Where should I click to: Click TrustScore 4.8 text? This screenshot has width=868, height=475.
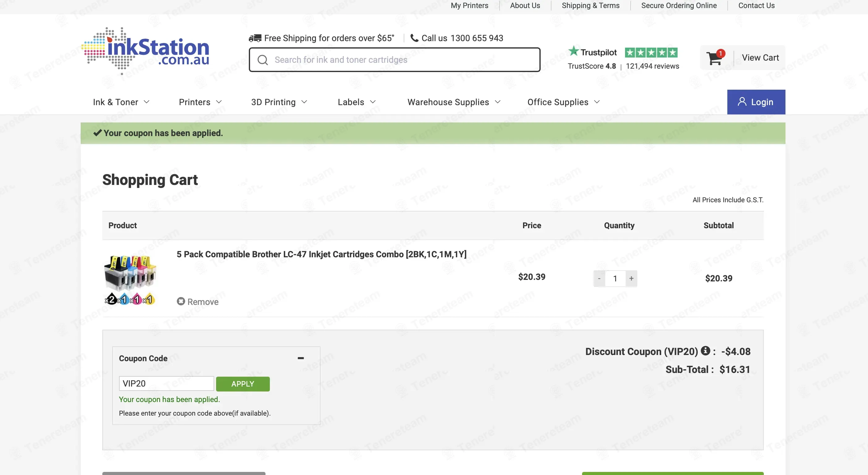[x=591, y=66]
